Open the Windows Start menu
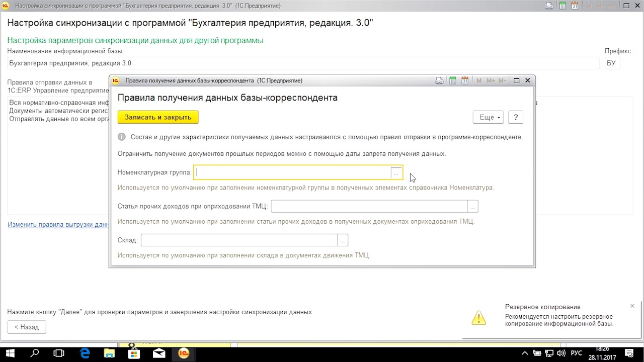The width and height of the screenshot is (644, 362). (10, 353)
